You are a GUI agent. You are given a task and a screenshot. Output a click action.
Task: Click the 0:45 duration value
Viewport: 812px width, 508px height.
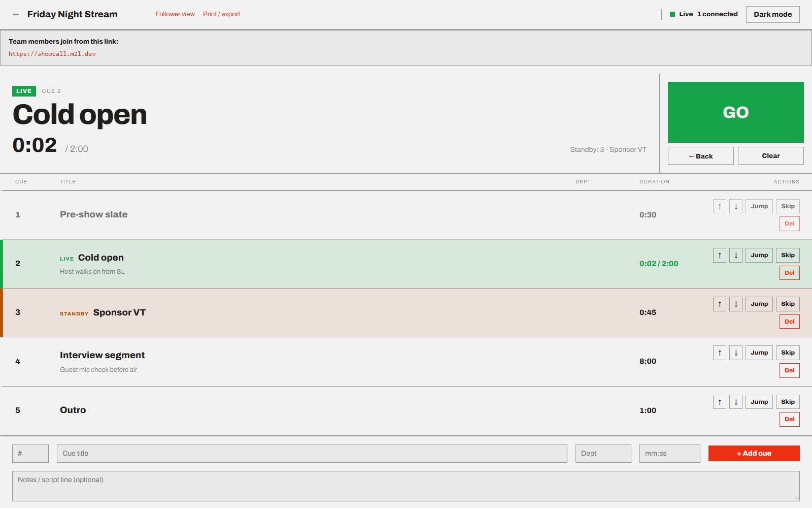click(648, 312)
